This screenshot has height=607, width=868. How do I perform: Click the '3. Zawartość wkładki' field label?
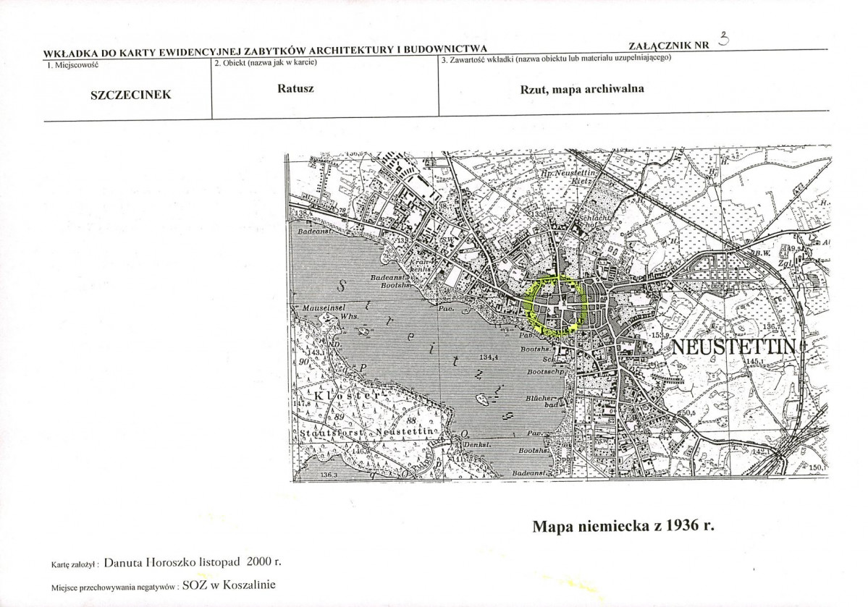[x=556, y=58]
